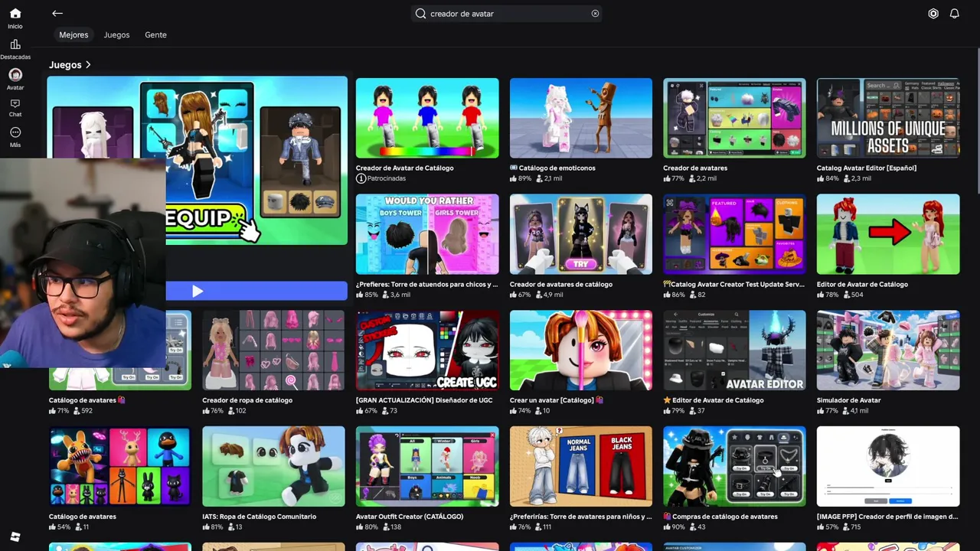The image size is (980, 551).
Task: Click the "Patrocinadas" sponsored label
Action: pos(387,178)
